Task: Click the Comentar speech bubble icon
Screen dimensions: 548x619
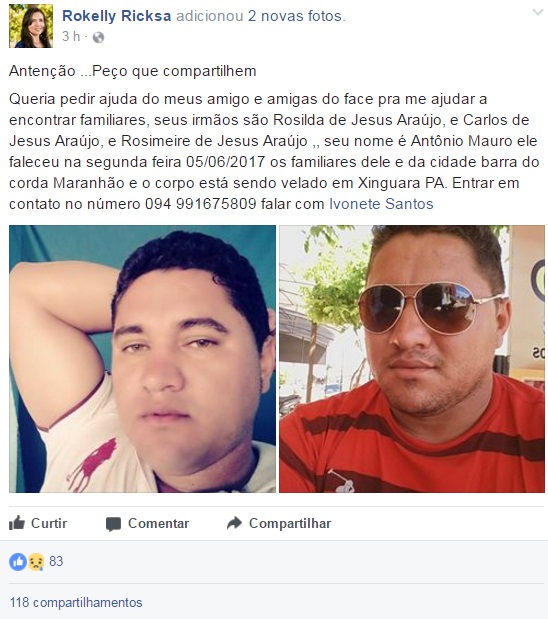Action: [113, 524]
